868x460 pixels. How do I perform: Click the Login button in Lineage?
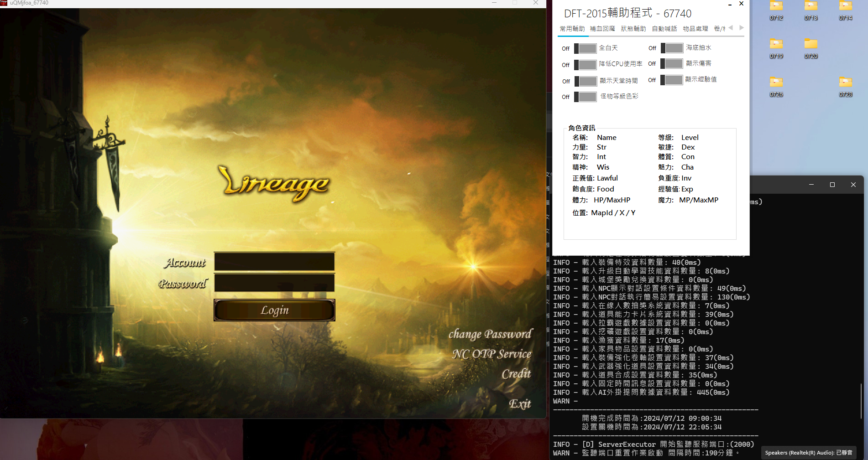point(274,310)
